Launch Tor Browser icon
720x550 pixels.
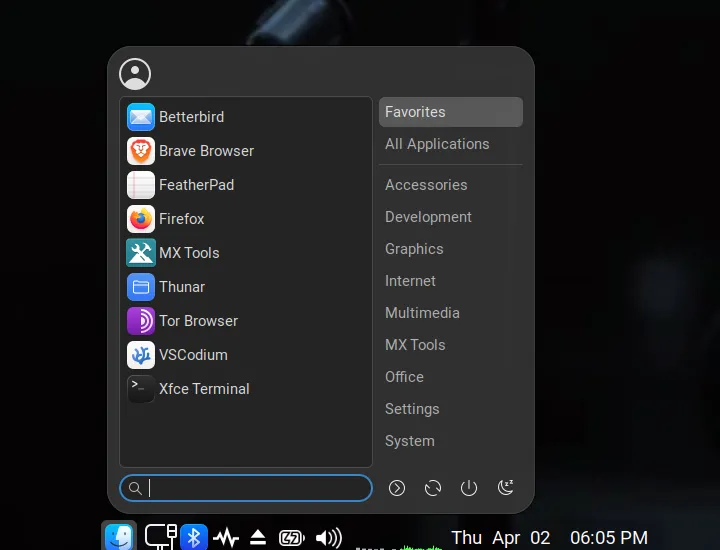coord(141,321)
